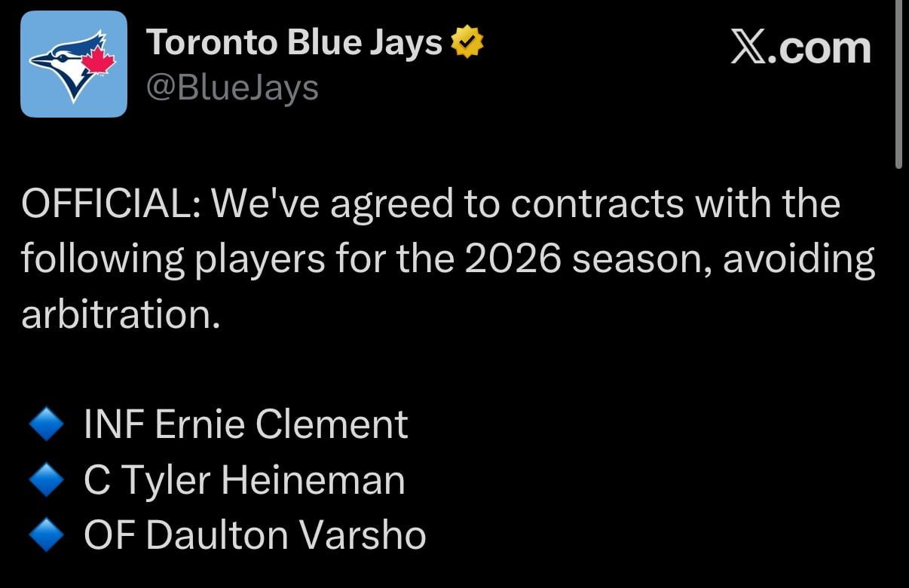Open the Toronto Blue Jays display name

click(294, 41)
